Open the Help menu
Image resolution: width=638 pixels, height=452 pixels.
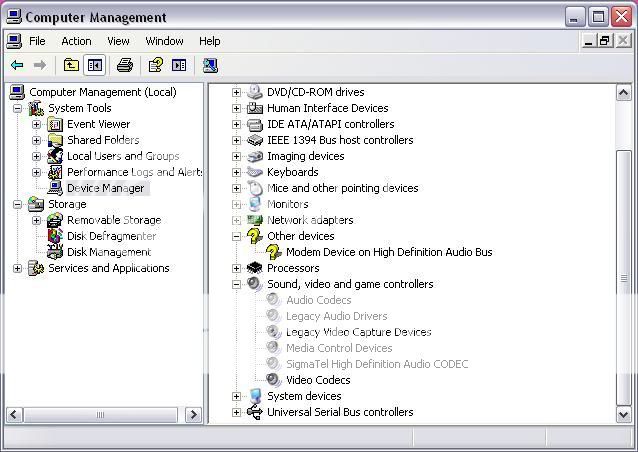point(209,41)
